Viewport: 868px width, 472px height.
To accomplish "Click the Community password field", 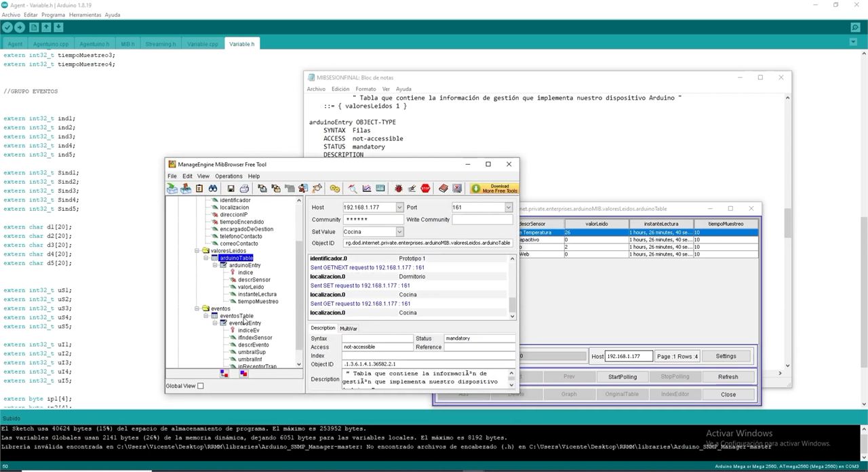I will click(373, 220).
